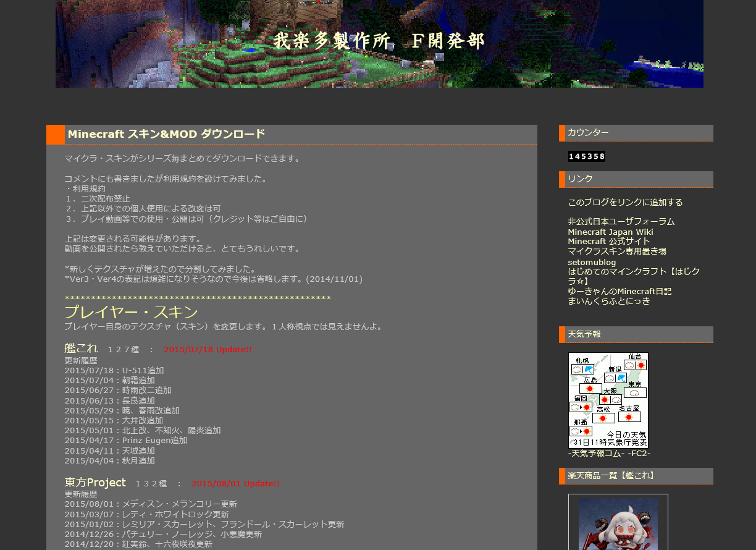Viewport: 756px width, 550px height.
Task: Open the FC2 link below weather map
Action: pyautogui.click(x=639, y=454)
